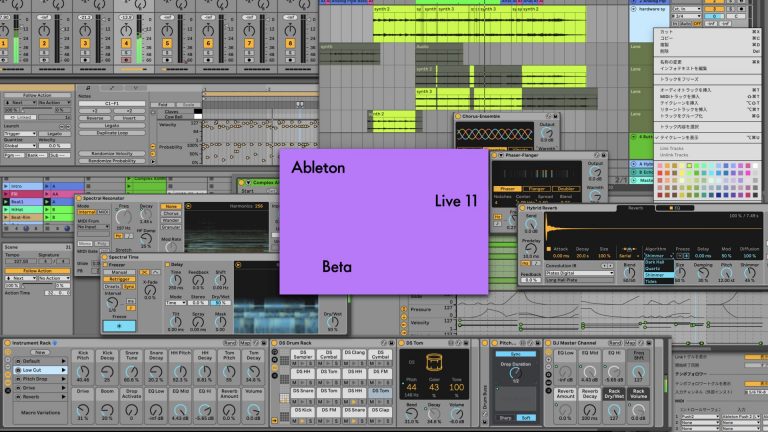Toggle the Hybrid Reverb device activator

click(523, 208)
